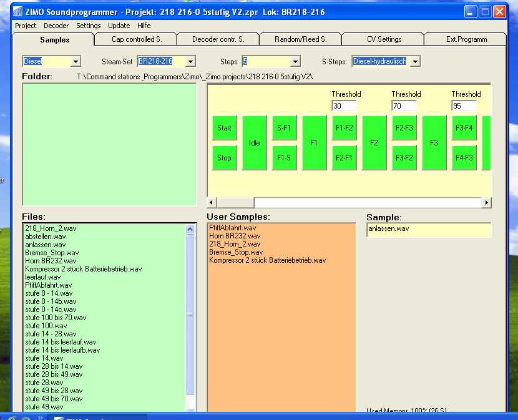Edit the Threshold field showing 95

(464, 105)
